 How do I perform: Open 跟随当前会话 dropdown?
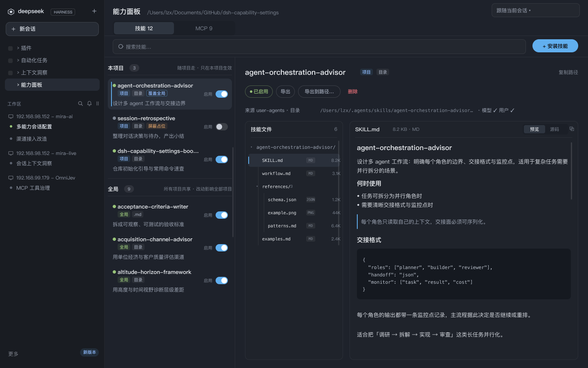[x=535, y=10]
